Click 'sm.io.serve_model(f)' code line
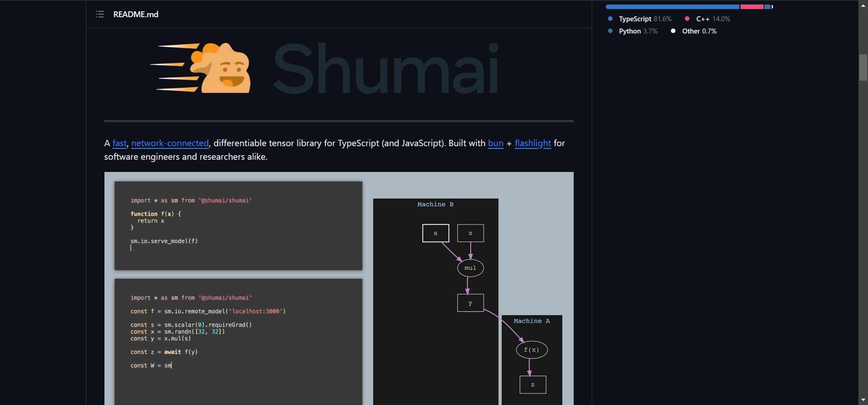868x405 pixels. coord(164,241)
